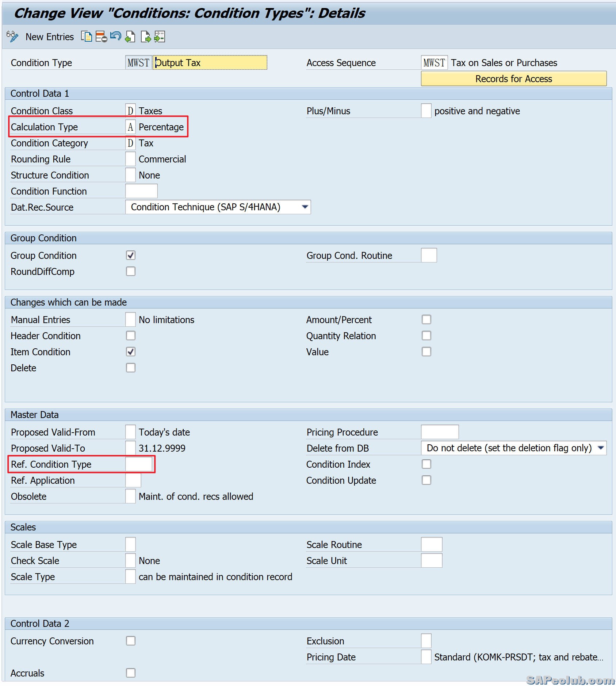Viewport: 616px width, 686px height.
Task: Click the Group Cond. Routine field
Action: (429, 255)
